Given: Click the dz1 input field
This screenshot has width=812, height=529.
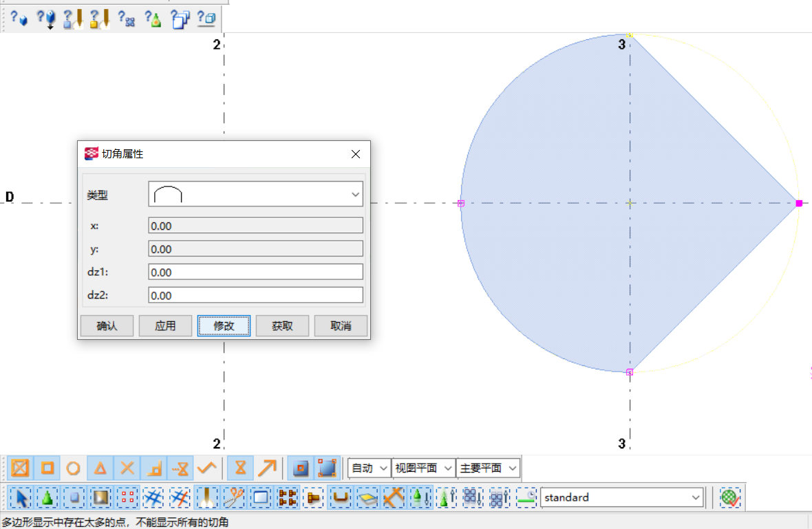Looking at the screenshot, I should tap(256, 272).
